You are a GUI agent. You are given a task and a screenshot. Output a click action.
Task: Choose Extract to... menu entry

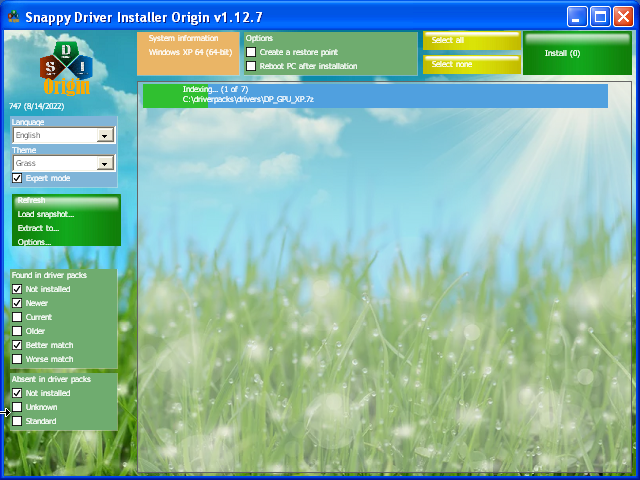tap(38, 228)
